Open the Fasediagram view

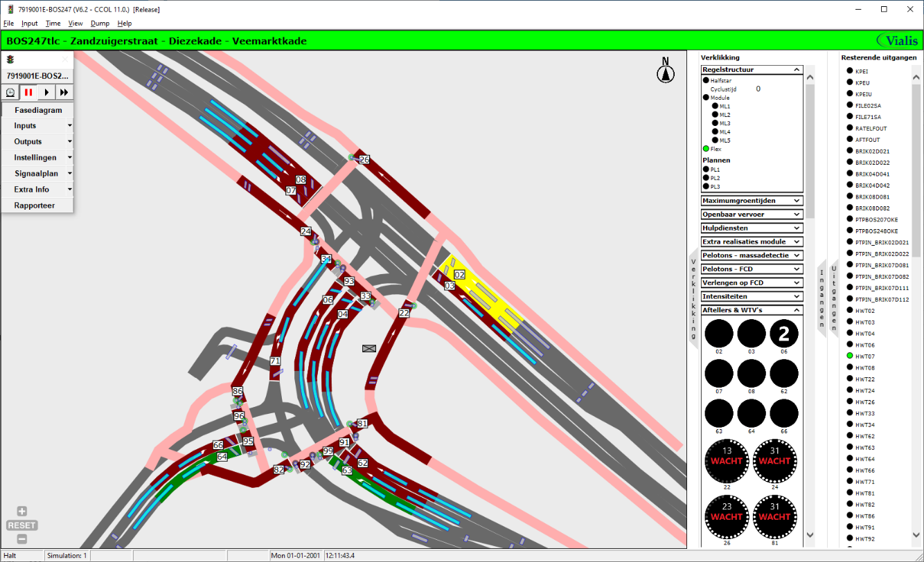[x=38, y=110]
